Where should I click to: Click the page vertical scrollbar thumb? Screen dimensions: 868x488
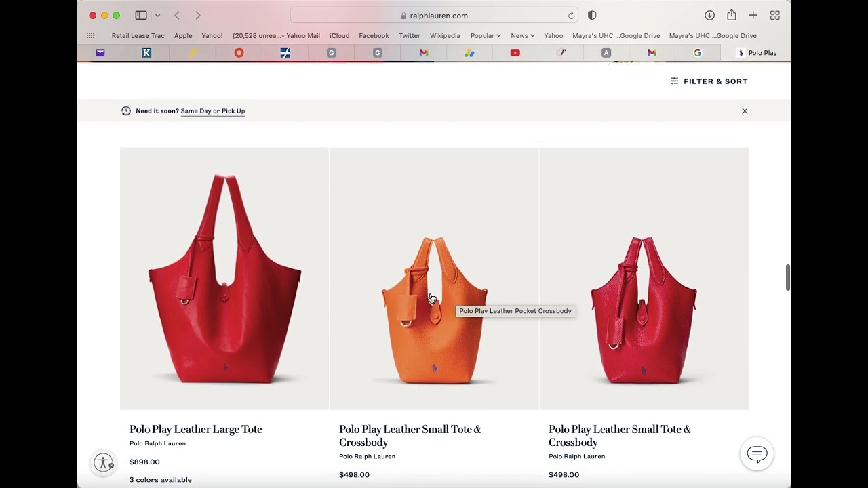click(x=787, y=278)
